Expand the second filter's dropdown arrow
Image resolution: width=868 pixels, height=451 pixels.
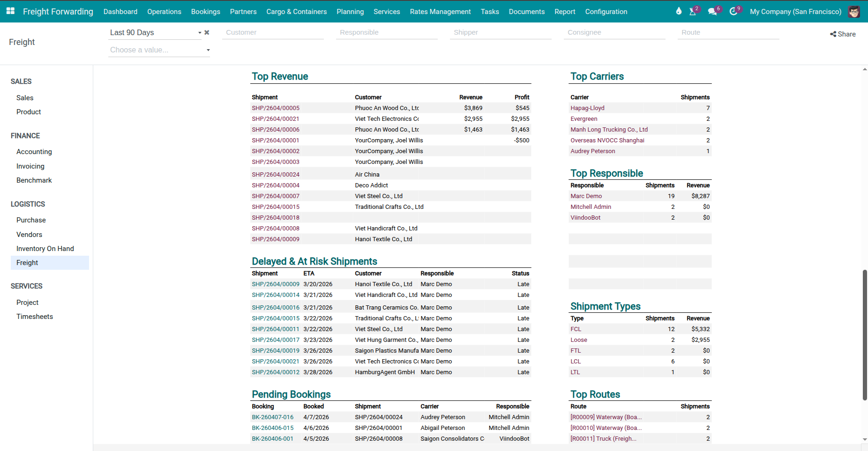click(x=208, y=50)
